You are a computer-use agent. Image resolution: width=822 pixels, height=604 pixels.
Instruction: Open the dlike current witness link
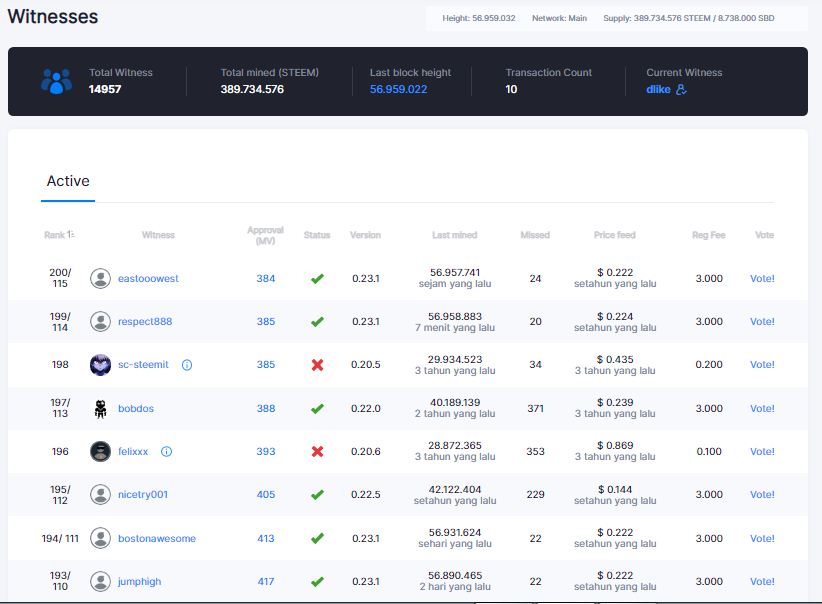(x=658, y=90)
